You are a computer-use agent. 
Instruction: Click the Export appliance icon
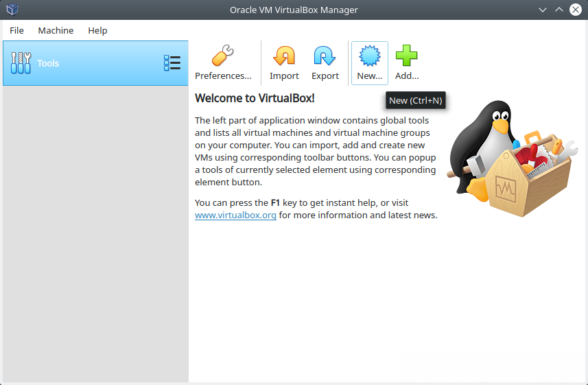[325, 62]
